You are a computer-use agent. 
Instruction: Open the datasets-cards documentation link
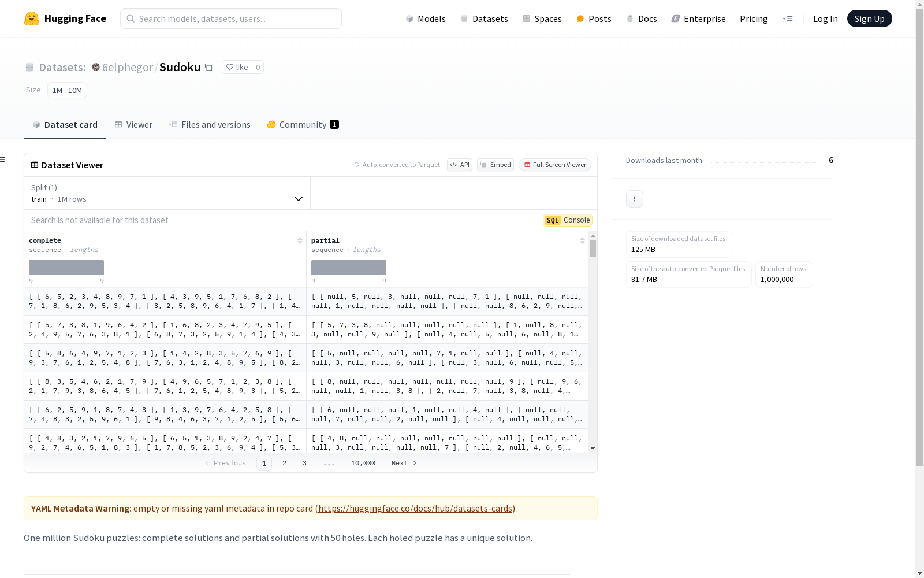415,509
